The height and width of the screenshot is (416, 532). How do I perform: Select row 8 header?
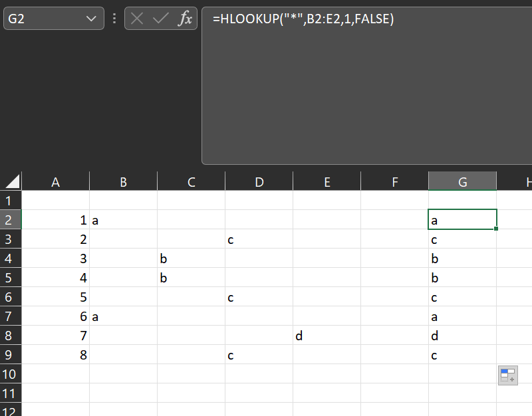click(x=11, y=336)
